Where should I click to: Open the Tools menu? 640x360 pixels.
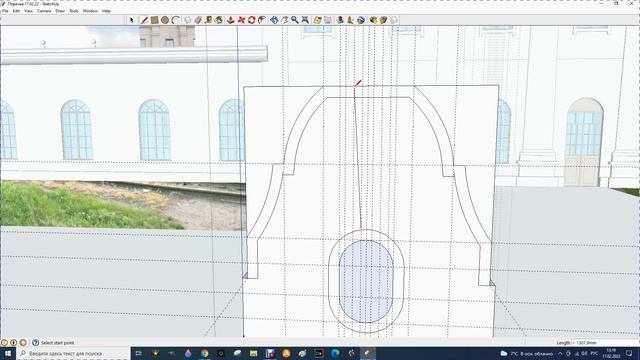(74, 11)
